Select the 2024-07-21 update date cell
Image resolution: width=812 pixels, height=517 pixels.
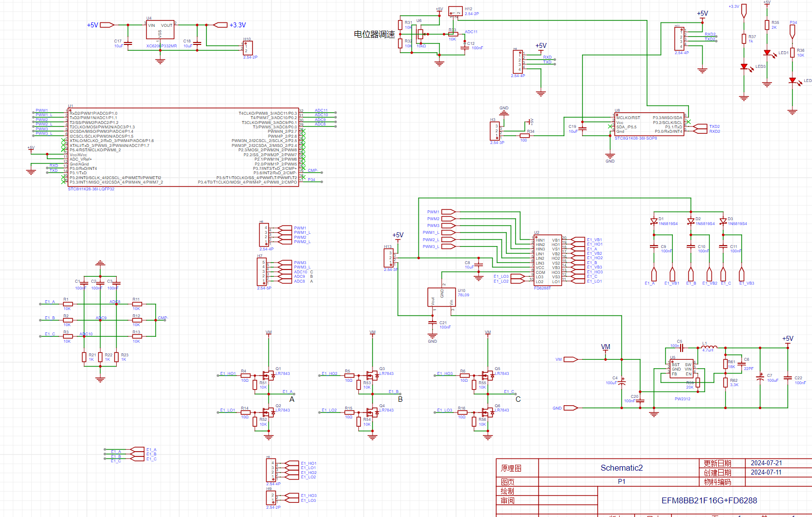[x=766, y=463]
